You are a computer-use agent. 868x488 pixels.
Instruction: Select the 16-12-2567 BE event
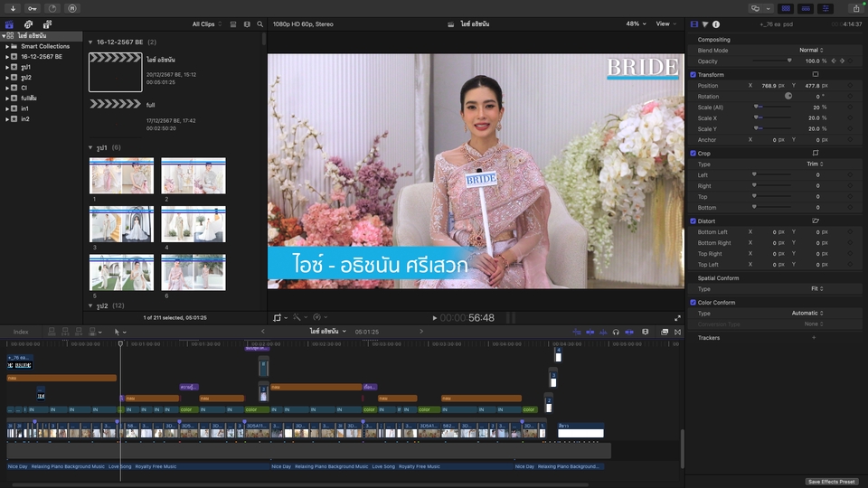coord(41,56)
